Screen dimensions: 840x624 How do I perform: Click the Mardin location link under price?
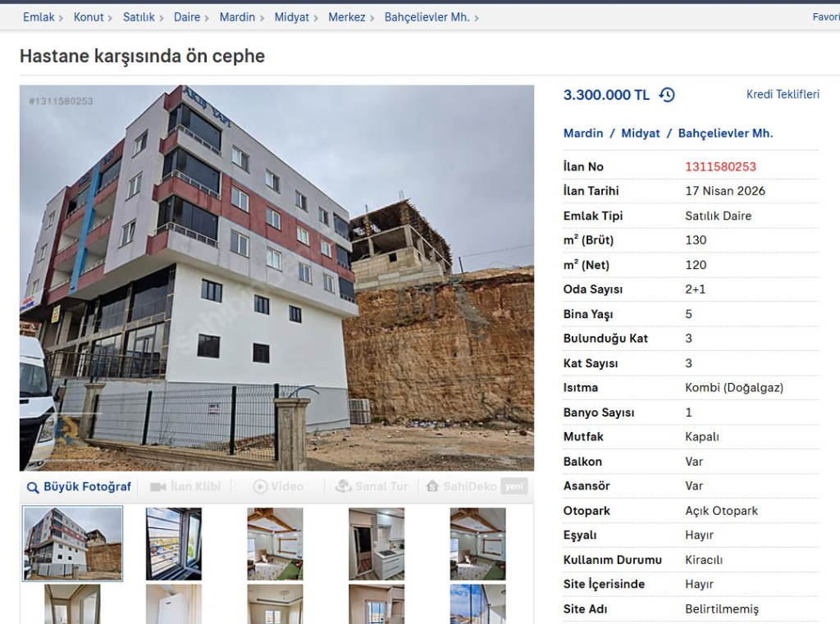point(583,134)
